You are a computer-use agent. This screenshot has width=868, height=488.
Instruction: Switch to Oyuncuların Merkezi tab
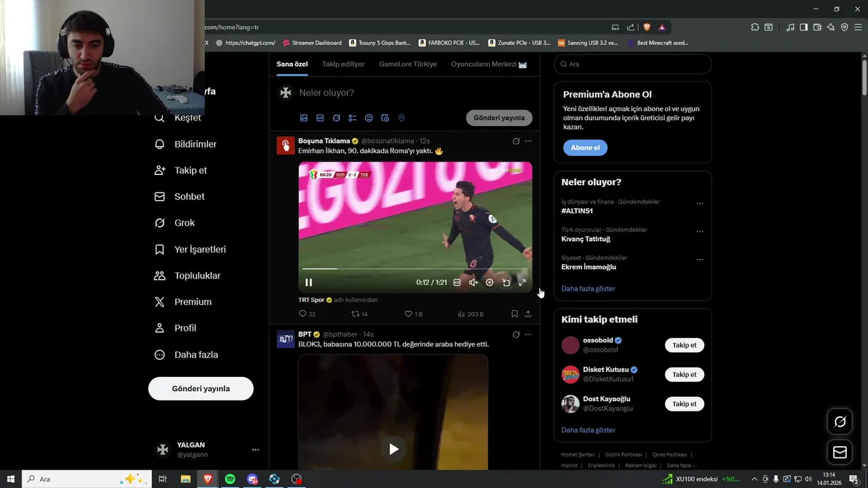(x=489, y=64)
